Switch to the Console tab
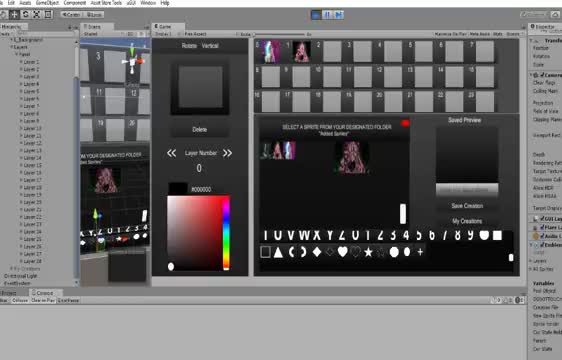 coord(43,293)
